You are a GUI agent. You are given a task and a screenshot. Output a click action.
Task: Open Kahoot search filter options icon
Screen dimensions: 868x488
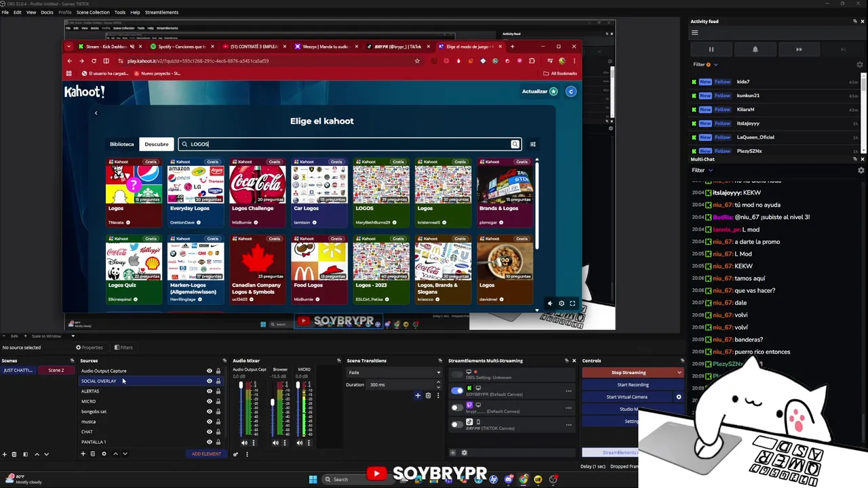pos(532,144)
